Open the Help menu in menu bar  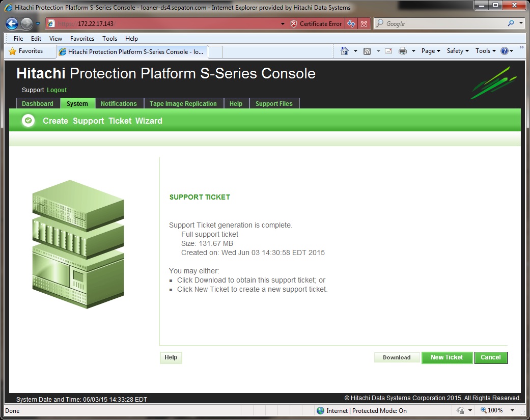131,39
